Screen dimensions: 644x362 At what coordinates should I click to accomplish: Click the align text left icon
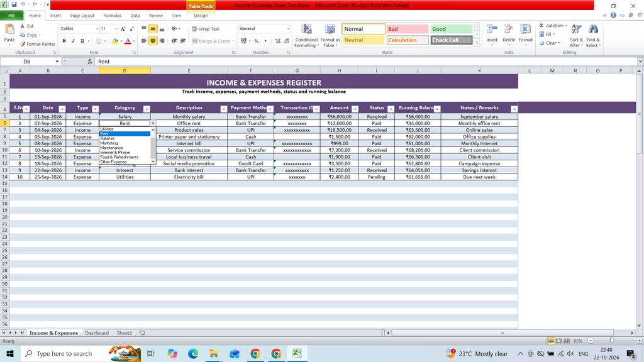point(144,41)
